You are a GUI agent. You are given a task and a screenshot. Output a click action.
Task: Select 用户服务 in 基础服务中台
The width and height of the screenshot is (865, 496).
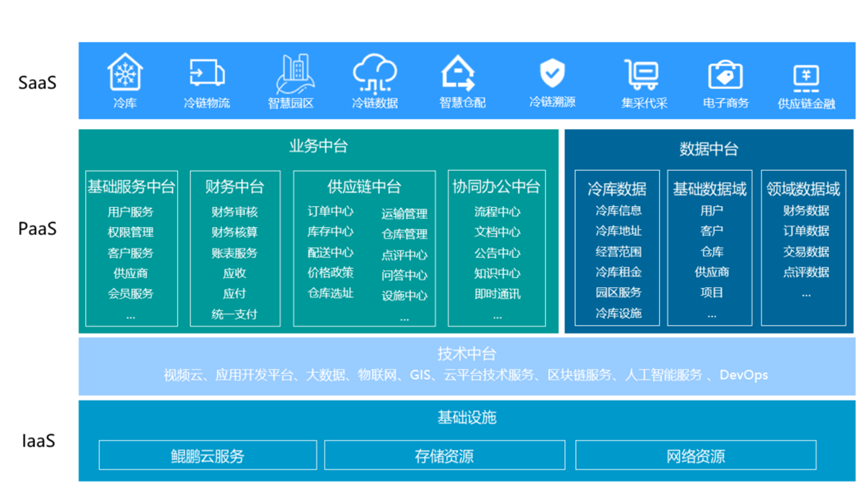[131, 212]
